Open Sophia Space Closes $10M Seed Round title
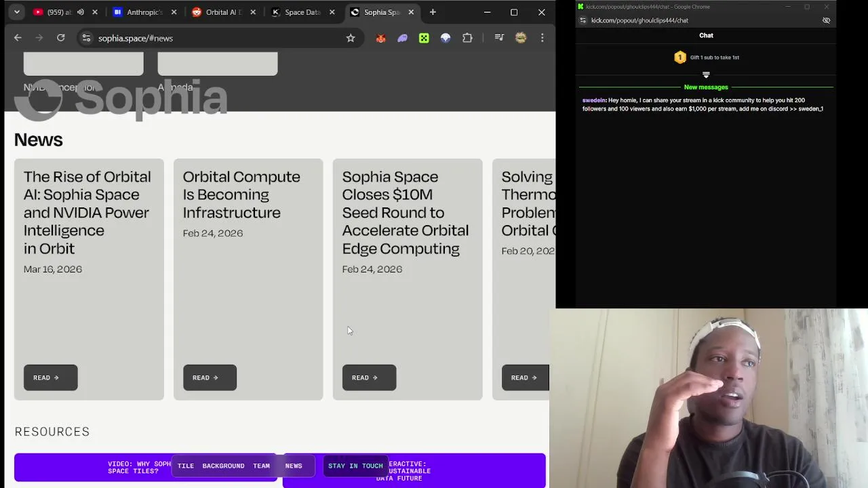Image resolution: width=868 pixels, height=488 pixels. (x=406, y=212)
